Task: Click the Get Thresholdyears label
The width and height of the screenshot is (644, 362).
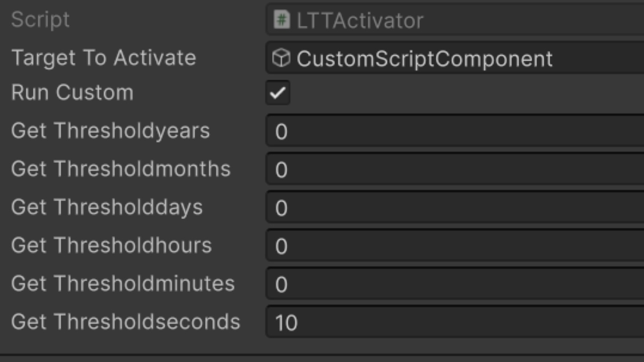Action: point(110,131)
